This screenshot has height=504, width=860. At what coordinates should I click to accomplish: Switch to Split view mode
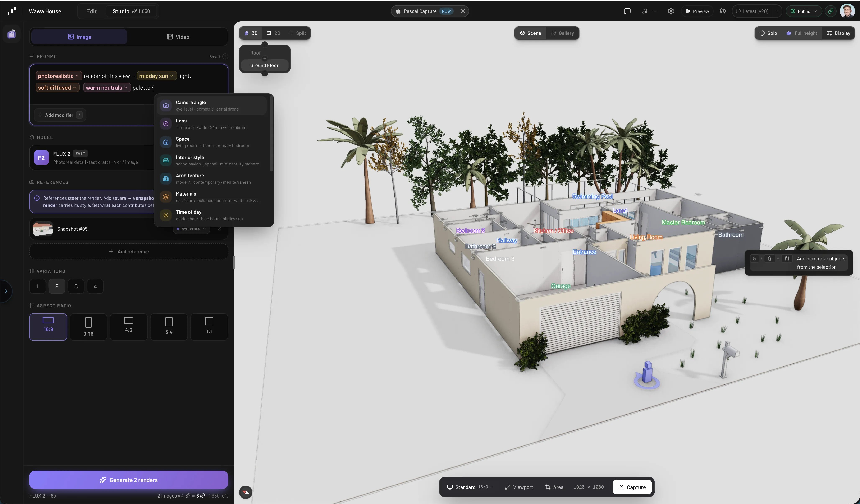pyautogui.click(x=297, y=33)
